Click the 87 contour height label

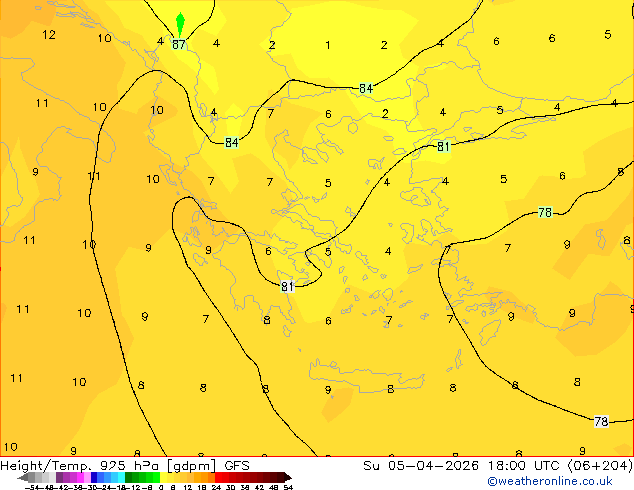(179, 44)
